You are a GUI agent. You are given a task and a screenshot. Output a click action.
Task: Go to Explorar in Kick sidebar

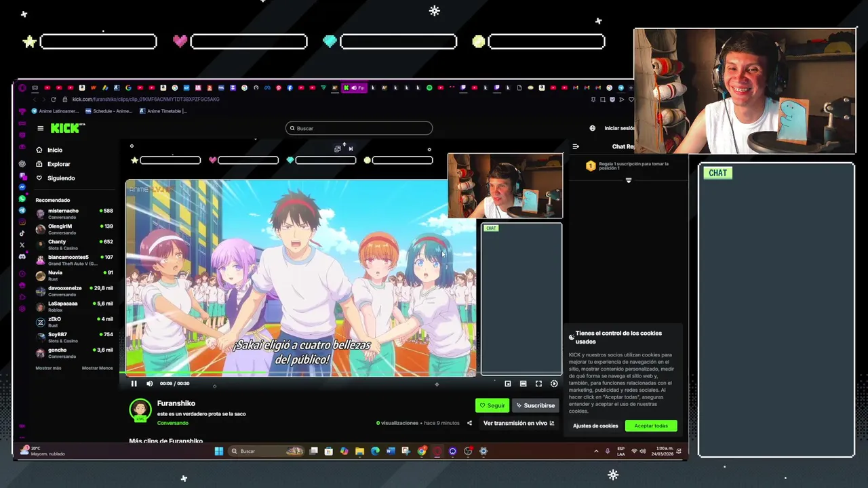(x=53, y=164)
